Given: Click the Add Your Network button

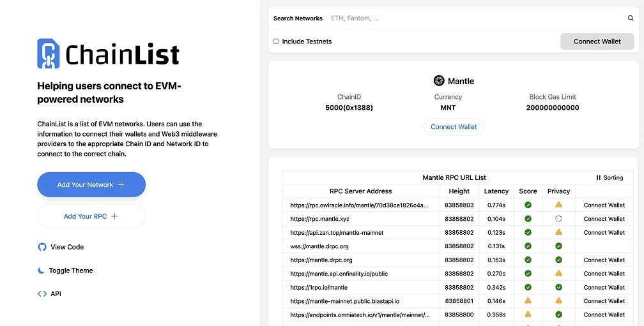Looking at the screenshot, I should (x=91, y=184).
